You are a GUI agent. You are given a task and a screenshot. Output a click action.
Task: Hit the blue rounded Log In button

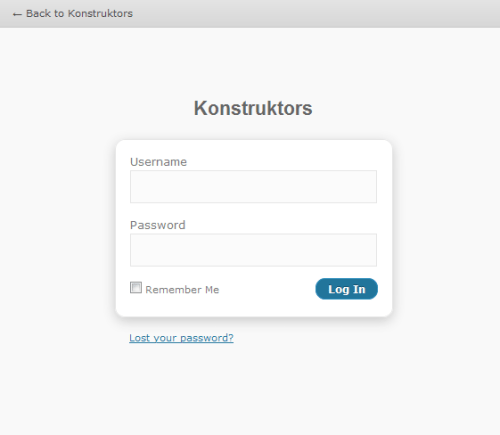pyautogui.click(x=347, y=289)
